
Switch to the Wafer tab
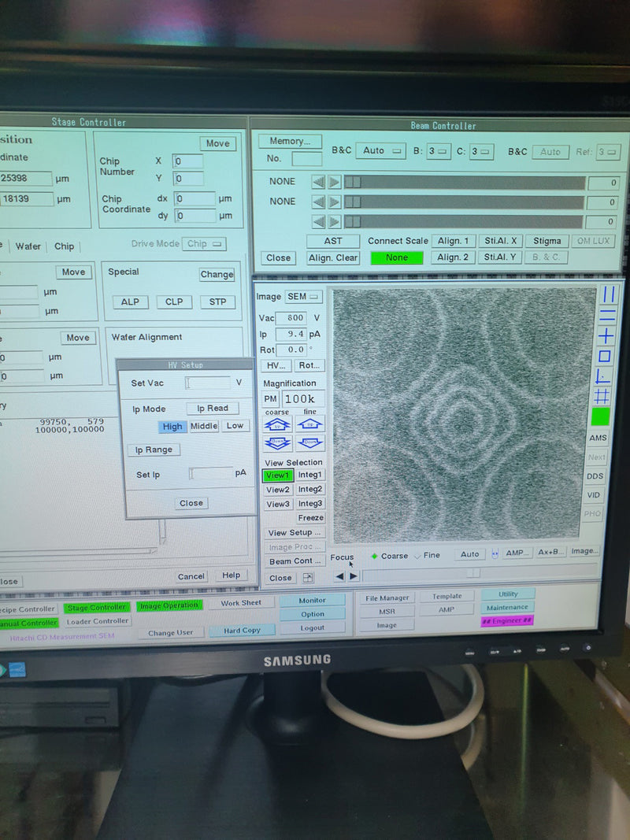28,246
